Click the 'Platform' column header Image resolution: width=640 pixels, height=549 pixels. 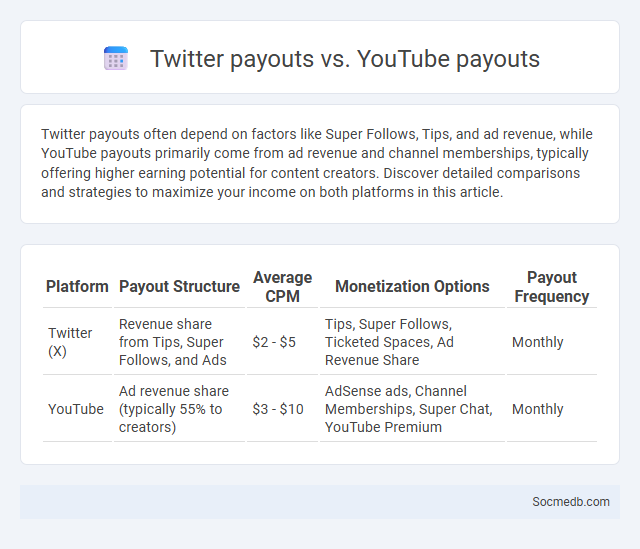tap(77, 287)
